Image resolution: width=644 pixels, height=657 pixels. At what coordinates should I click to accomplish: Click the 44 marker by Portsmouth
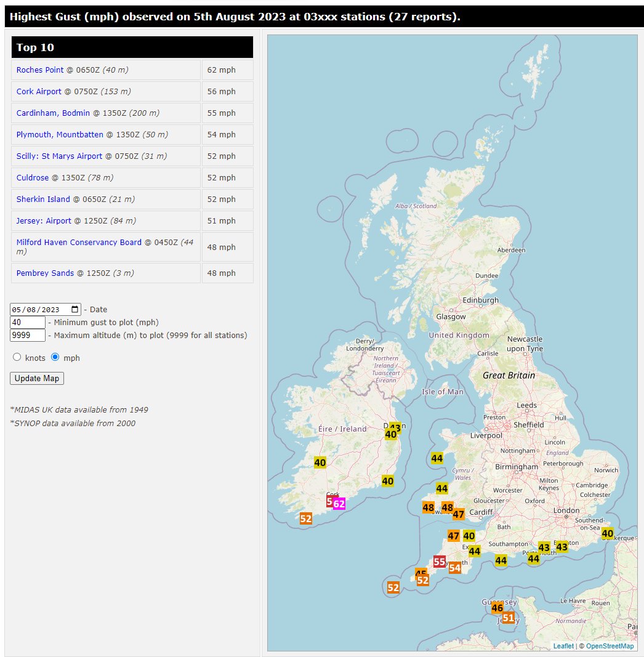533,558
